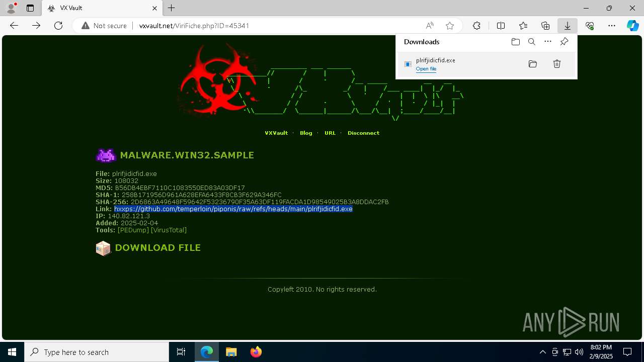Search downloads in the Downloads panel
The image size is (644, 362).
tap(532, 42)
